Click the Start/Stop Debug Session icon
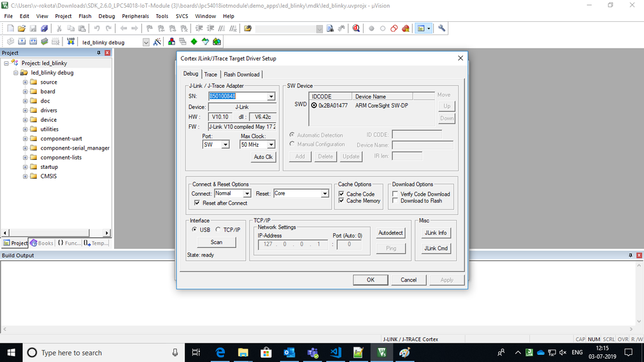This screenshot has height=362, width=644. 356,28
